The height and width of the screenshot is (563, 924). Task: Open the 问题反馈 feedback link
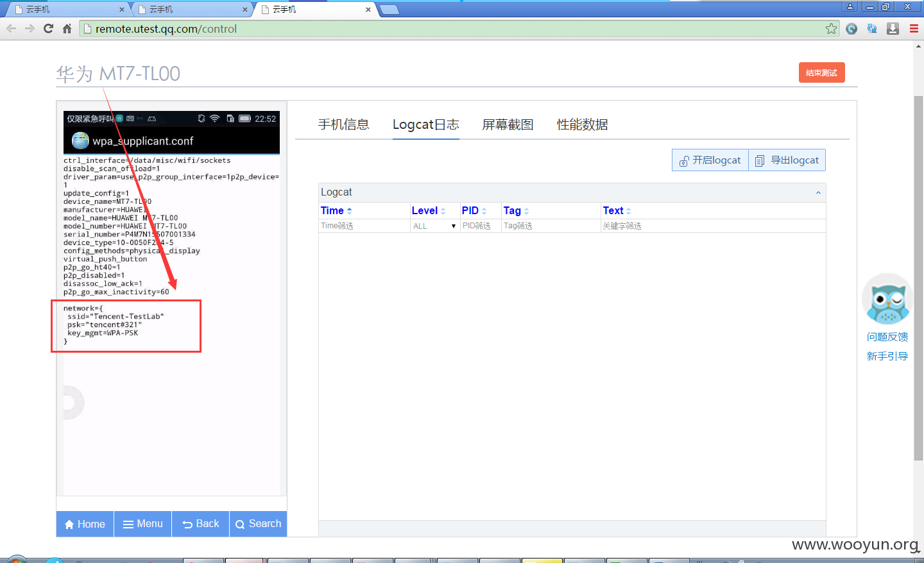(x=887, y=337)
